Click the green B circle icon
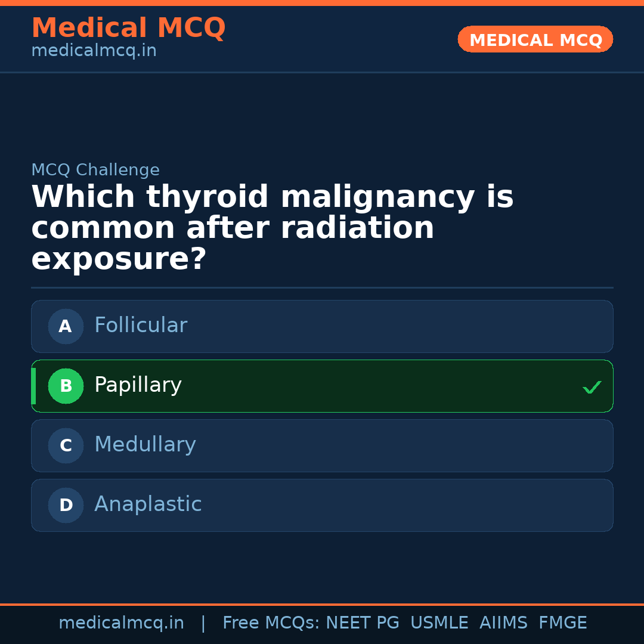 66,386
